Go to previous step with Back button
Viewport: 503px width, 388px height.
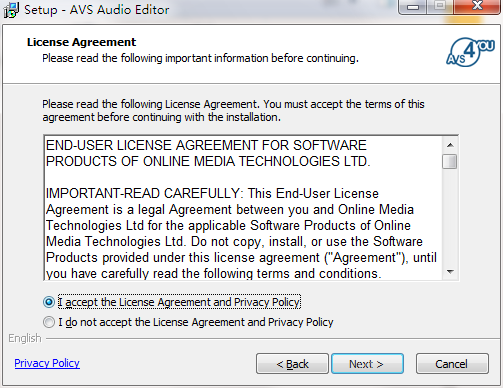point(292,364)
